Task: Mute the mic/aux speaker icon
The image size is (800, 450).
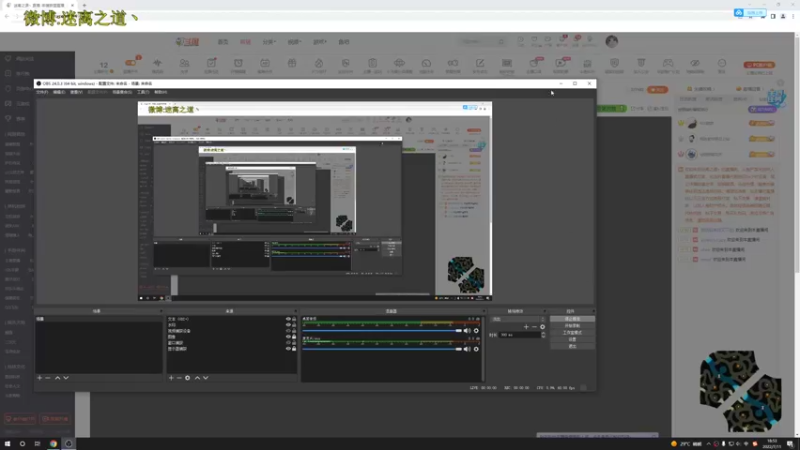Action: pyautogui.click(x=467, y=349)
